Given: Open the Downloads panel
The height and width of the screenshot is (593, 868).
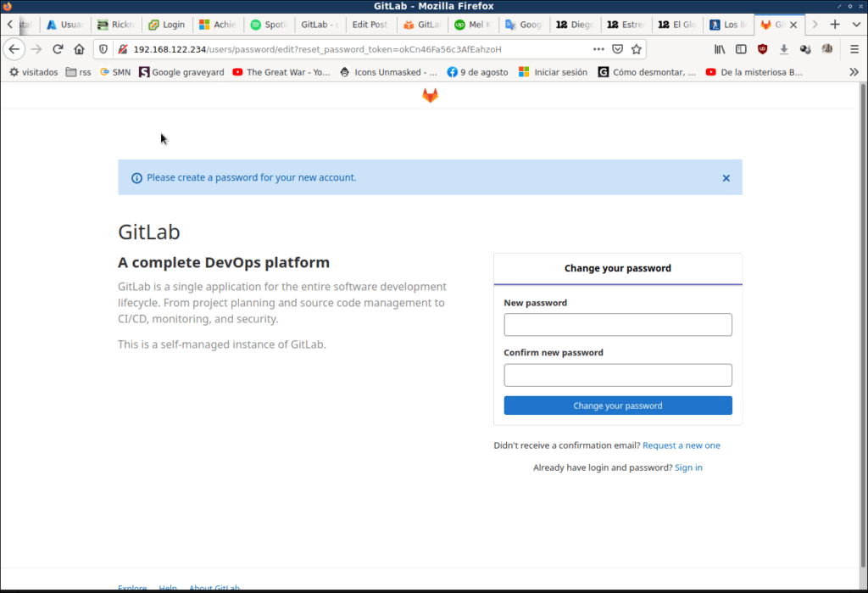Looking at the screenshot, I should [x=784, y=49].
